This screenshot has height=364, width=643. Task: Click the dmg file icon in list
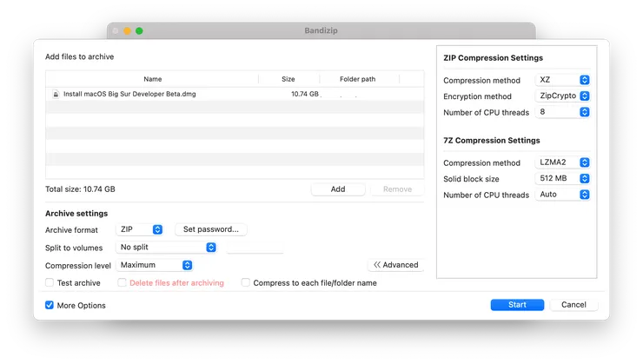click(56, 95)
